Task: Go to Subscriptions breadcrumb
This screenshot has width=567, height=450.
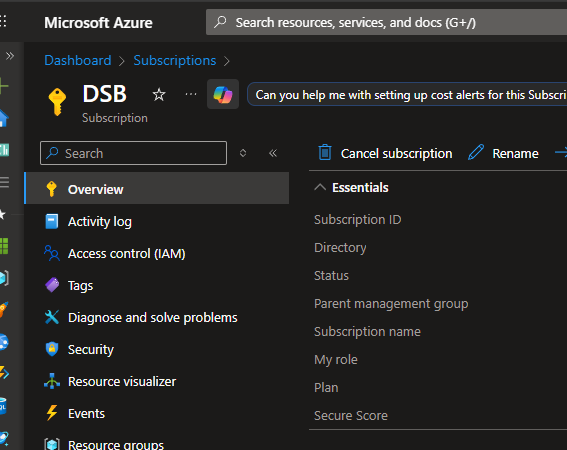Action: point(175,60)
